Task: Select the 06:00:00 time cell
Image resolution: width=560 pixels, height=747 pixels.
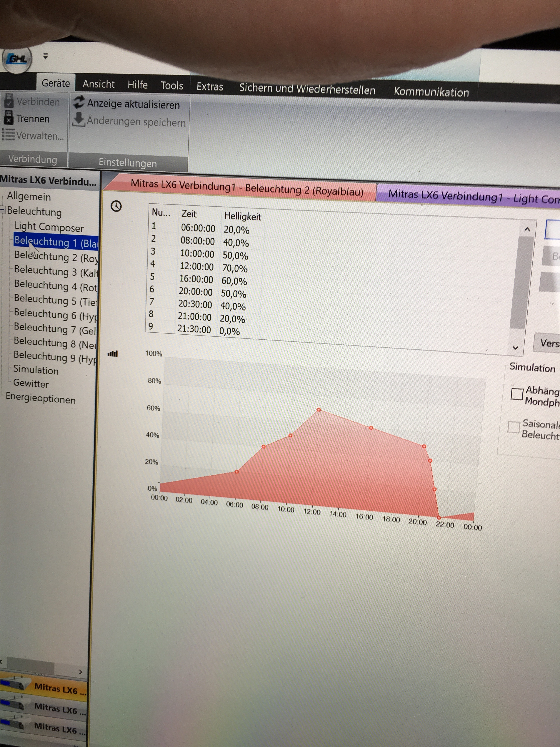Action: click(198, 228)
